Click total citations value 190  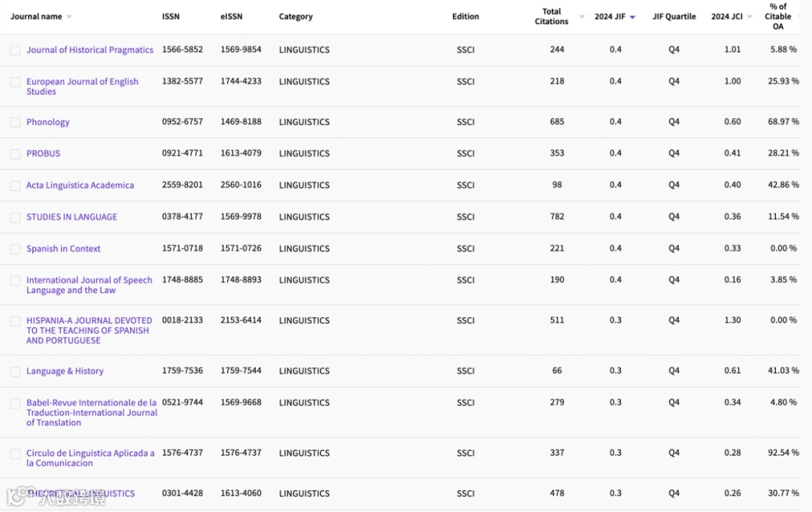pos(557,280)
